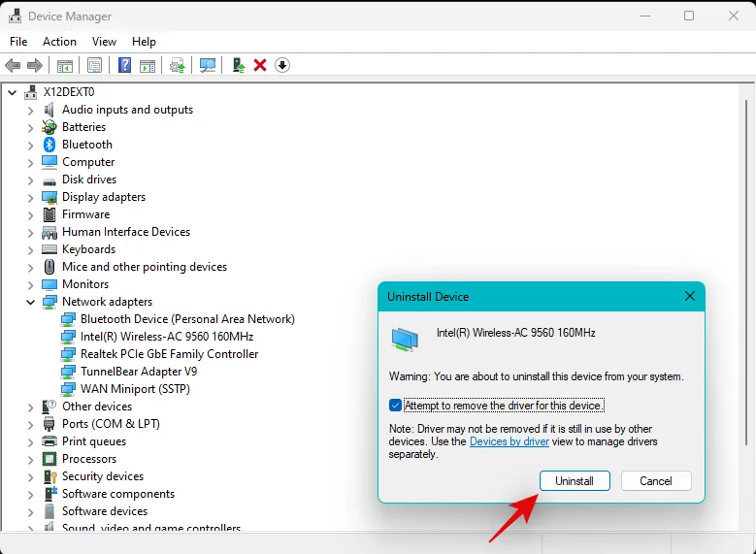Click the Help toolbar icon with question mark
This screenshot has height=554, width=756.
pyautogui.click(x=124, y=65)
